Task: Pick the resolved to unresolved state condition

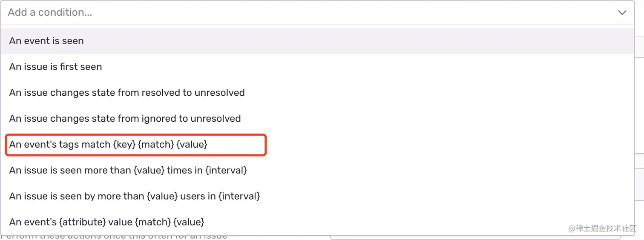Action: click(127, 93)
